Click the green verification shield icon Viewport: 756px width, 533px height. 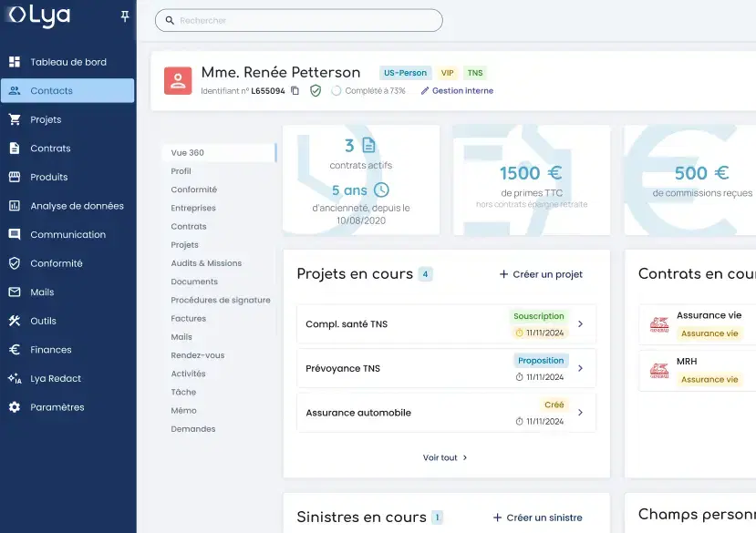pos(316,91)
